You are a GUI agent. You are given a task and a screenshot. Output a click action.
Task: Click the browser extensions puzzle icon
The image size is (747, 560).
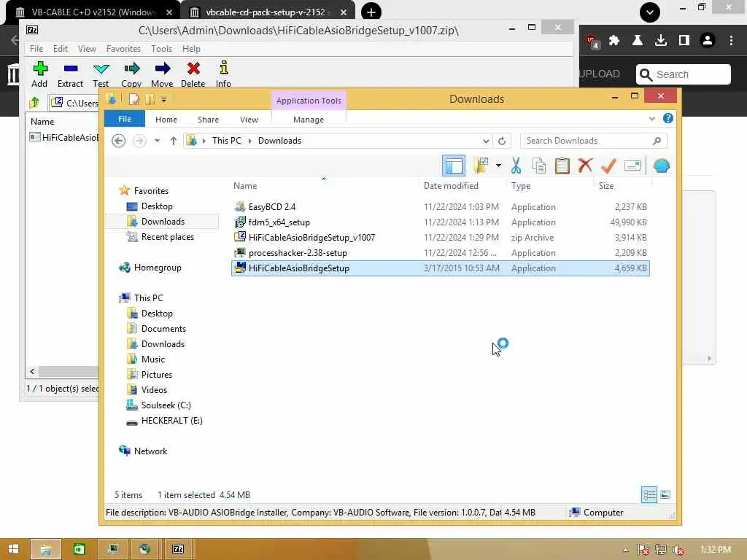pyautogui.click(x=614, y=41)
